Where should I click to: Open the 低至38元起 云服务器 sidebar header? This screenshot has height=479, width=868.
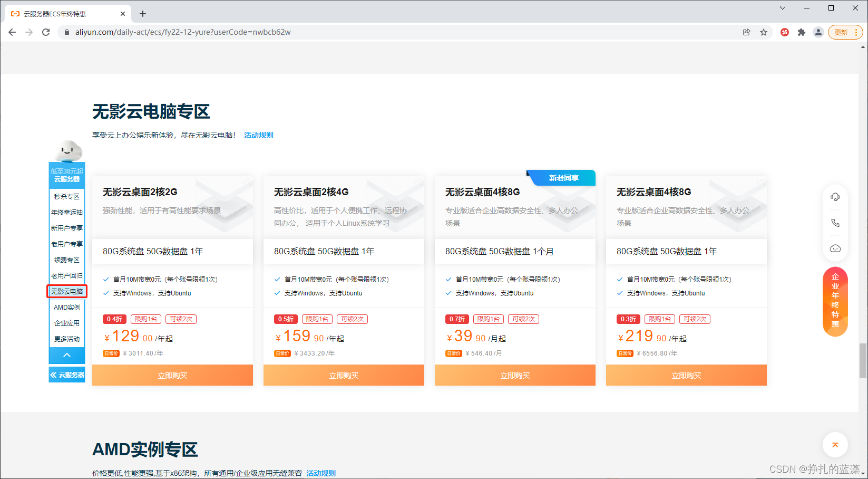67,175
